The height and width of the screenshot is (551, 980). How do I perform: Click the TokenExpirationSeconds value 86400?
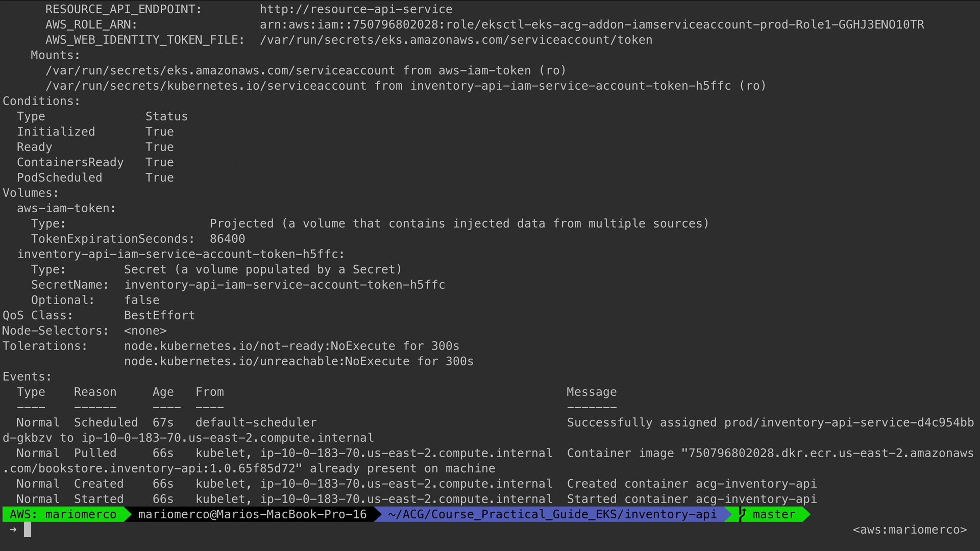[x=227, y=239]
